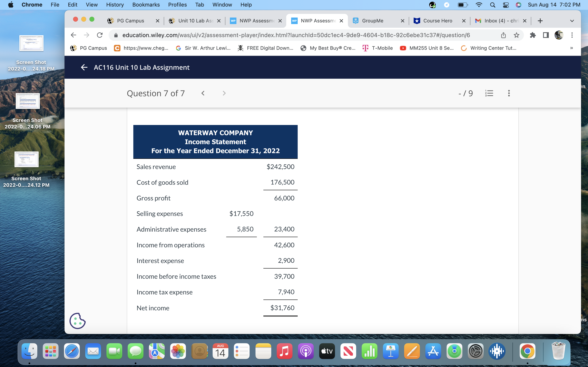Toggle the Chrome side panel

pos(546,35)
